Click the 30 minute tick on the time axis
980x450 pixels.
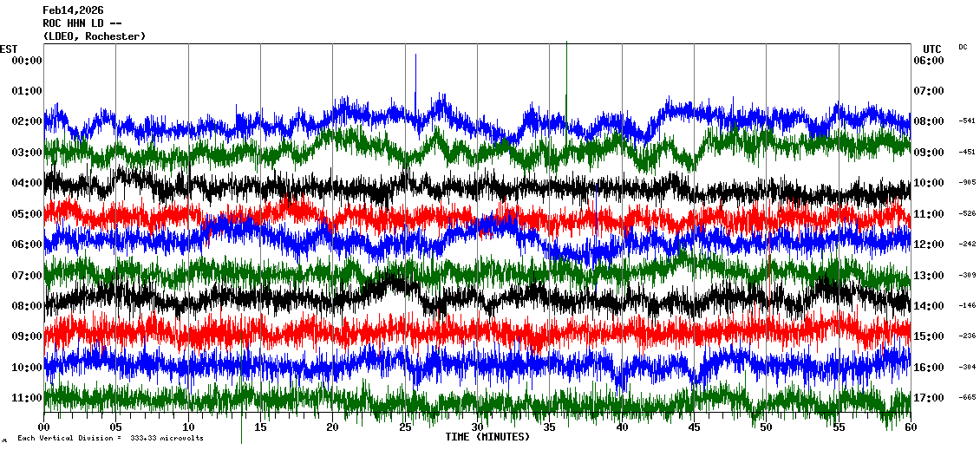point(477,427)
